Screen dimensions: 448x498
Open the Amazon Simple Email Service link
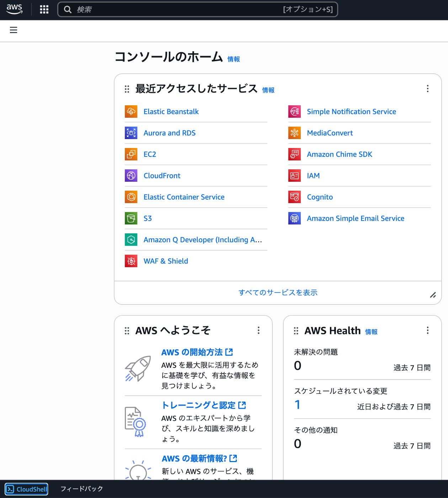click(356, 218)
